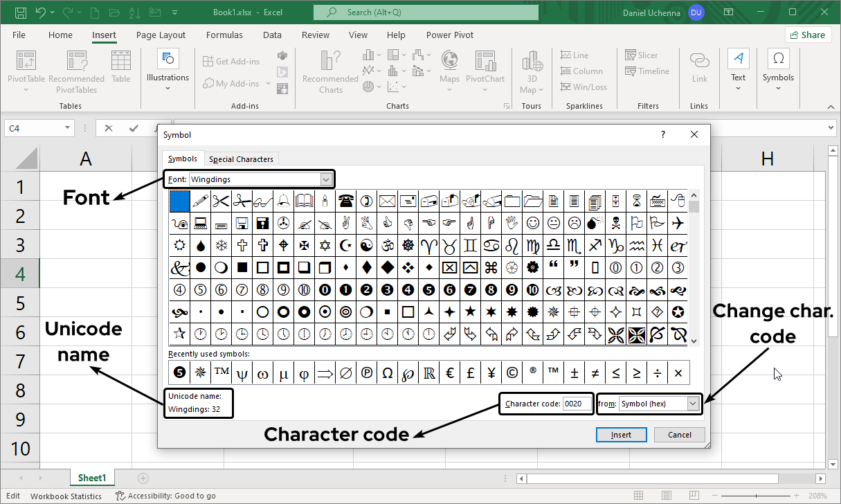Click the Character code input field
841x504 pixels.
pyautogui.click(x=577, y=404)
